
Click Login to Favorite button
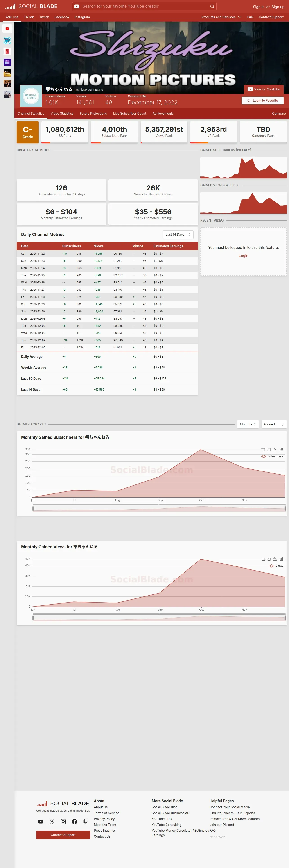[262, 101]
